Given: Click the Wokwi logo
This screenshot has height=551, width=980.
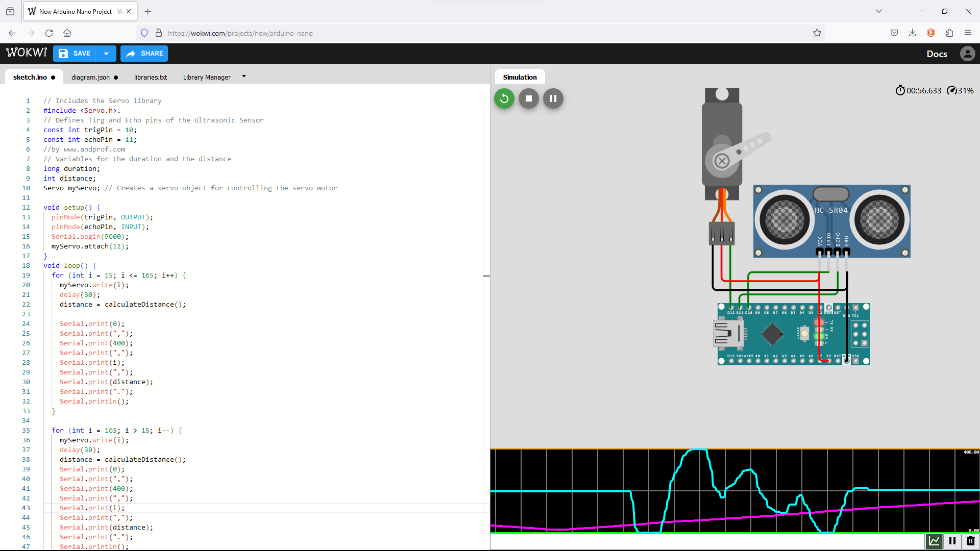Looking at the screenshot, I should pyautogui.click(x=27, y=53).
